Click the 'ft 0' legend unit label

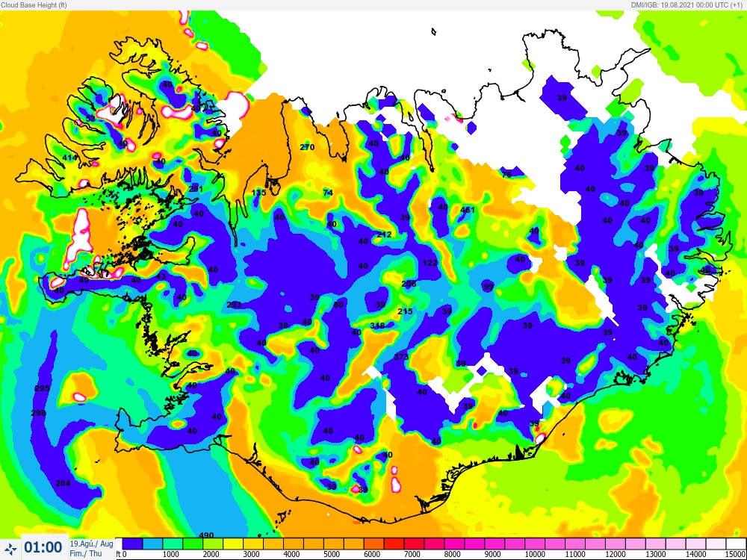pyautogui.click(x=122, y=555)
